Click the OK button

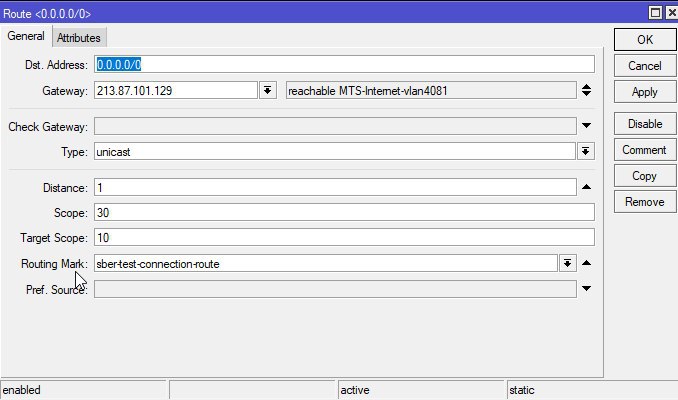click(x=645, y=40)
